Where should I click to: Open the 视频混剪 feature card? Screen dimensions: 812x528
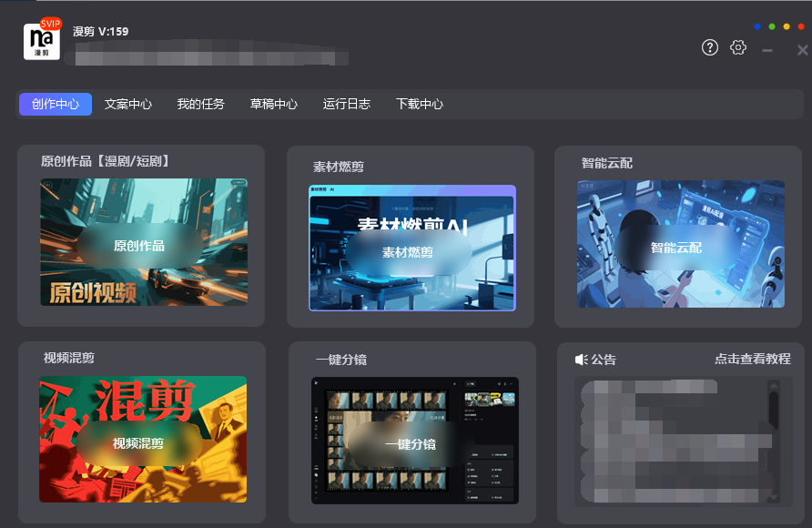click(142, 440)
